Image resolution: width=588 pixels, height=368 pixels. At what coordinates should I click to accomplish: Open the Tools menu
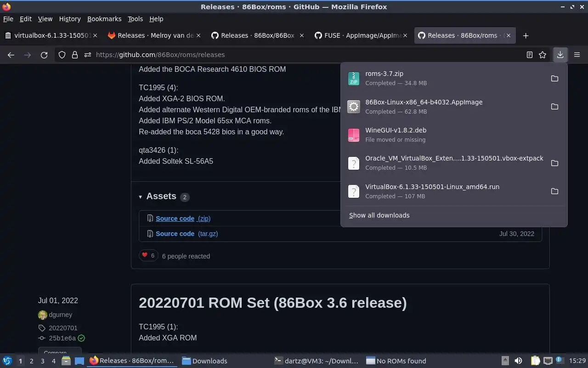point(135,19)
